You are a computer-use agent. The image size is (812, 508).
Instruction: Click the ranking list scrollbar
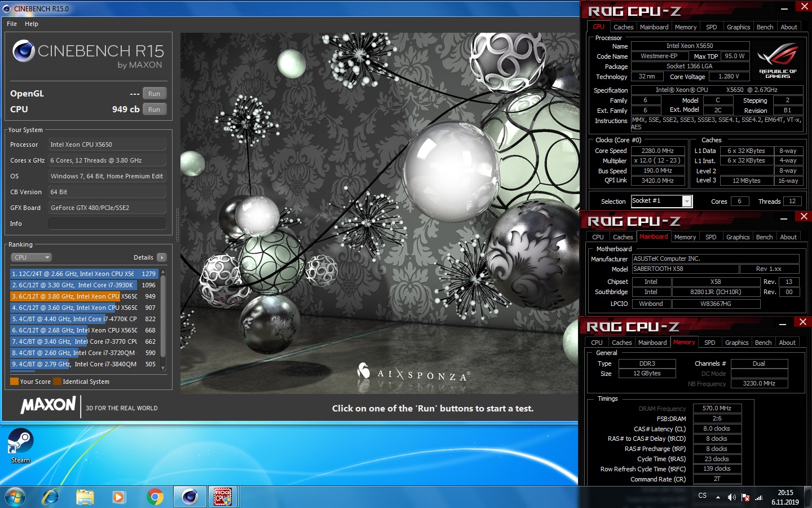(x=163, y=319)
